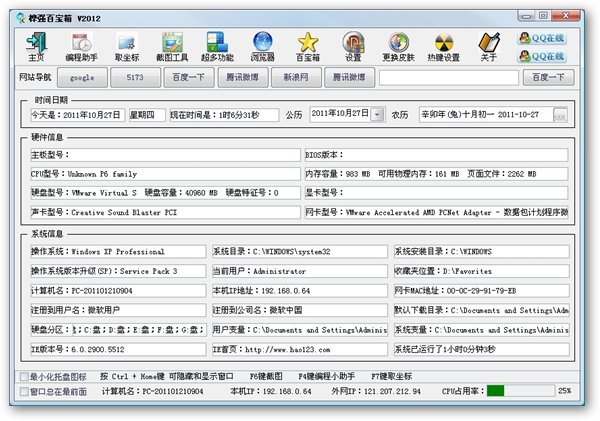Click the 腾讯微博 button after 新浪网
600x421 pixels.
(349, 77)
